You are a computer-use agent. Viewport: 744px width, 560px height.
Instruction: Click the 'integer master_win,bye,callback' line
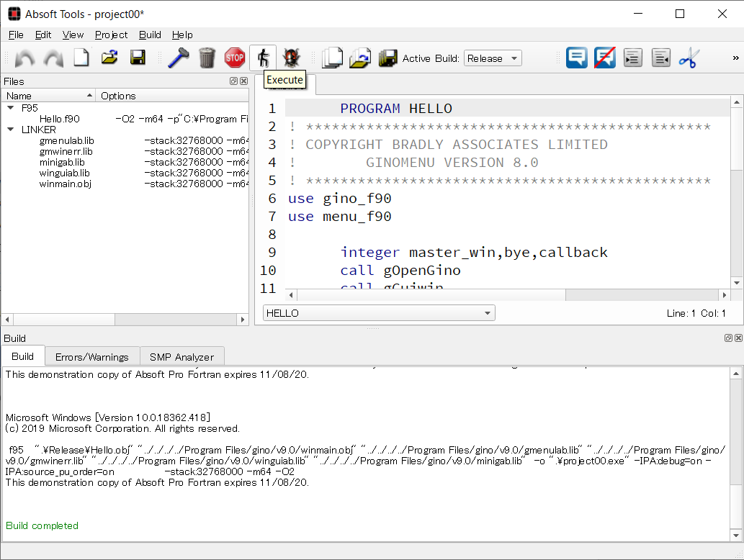(x=473, y=252)
